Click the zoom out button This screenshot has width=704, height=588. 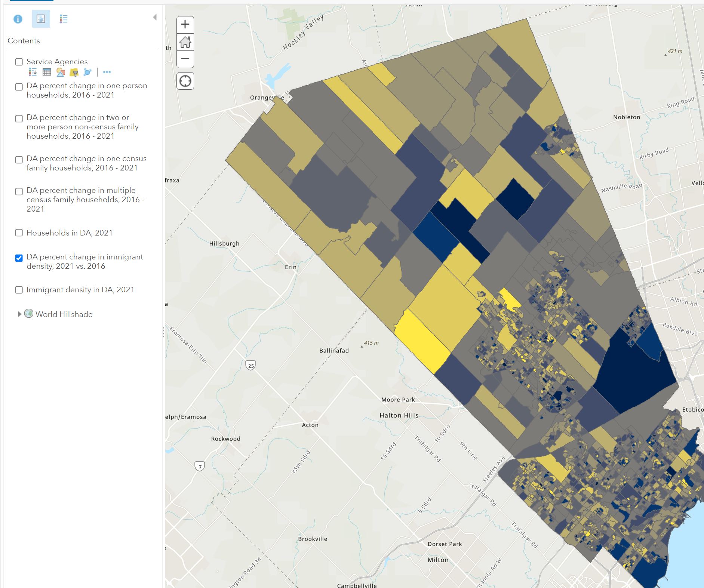(x=185, y=59)
